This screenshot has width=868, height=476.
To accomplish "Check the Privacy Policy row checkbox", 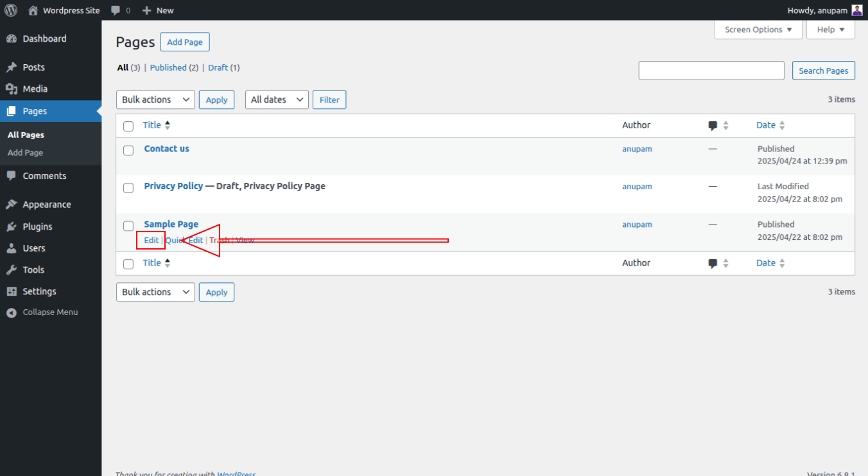I will pyautogui.click(x=128, y=188).
